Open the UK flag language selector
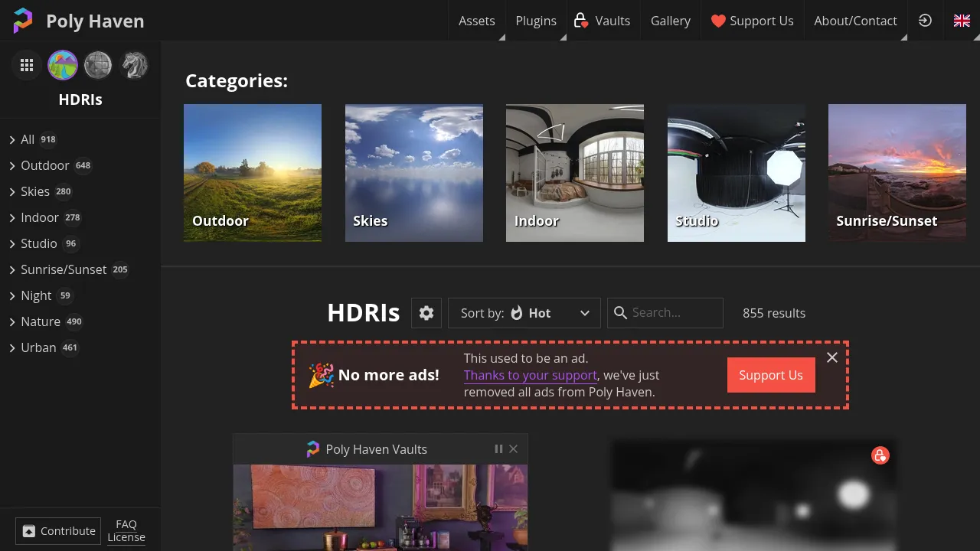Image resolution: width=980 pixels, height=551 pixels. click(962, 21)
